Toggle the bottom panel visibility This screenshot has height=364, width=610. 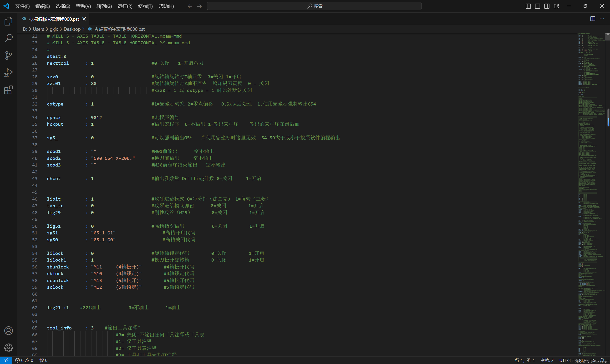click(x=537, y=6)
